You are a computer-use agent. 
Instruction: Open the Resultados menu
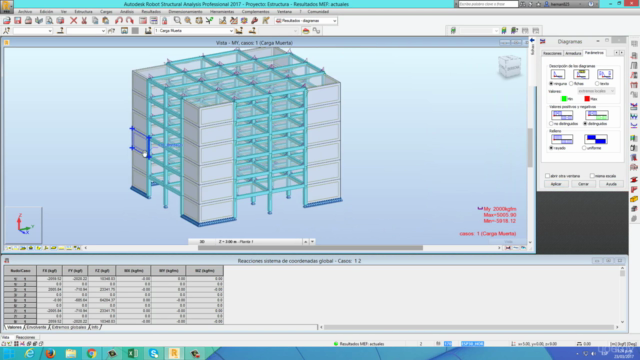point(151,11)
